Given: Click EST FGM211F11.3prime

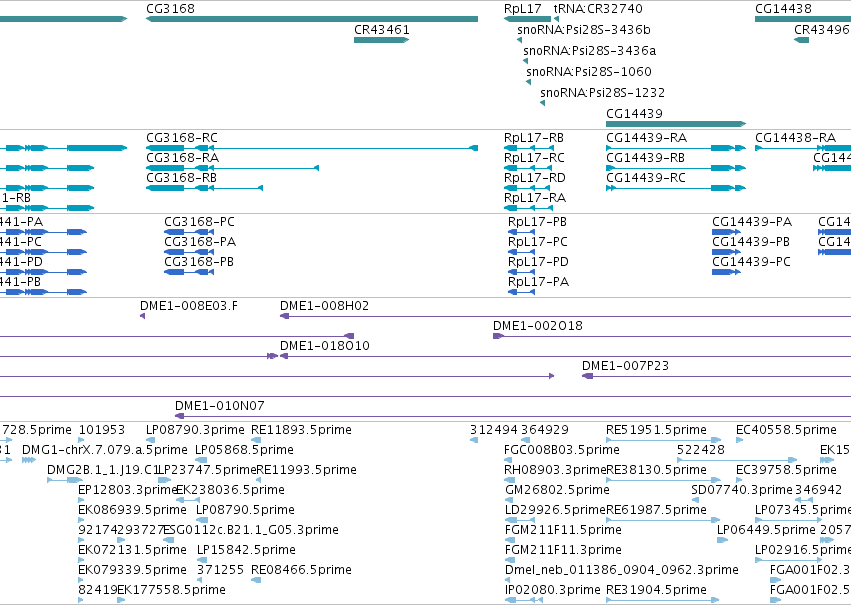Looking at the screenshot, I should (x=510, y=561).
